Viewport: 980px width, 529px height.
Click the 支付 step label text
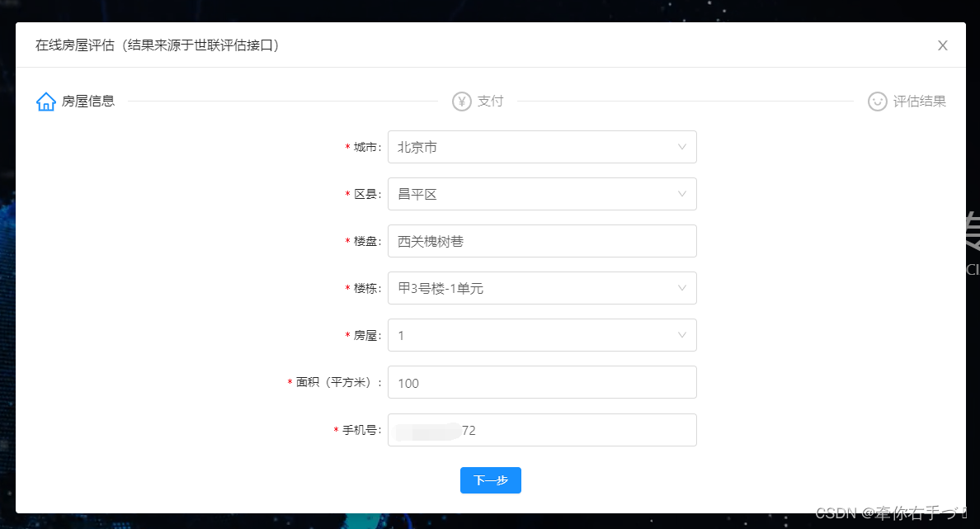(491, 101)
